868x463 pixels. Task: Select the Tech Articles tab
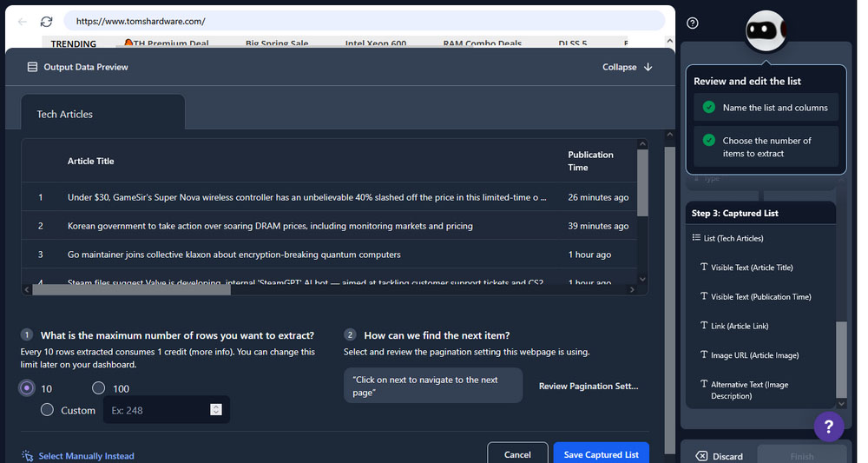point(103,114)
